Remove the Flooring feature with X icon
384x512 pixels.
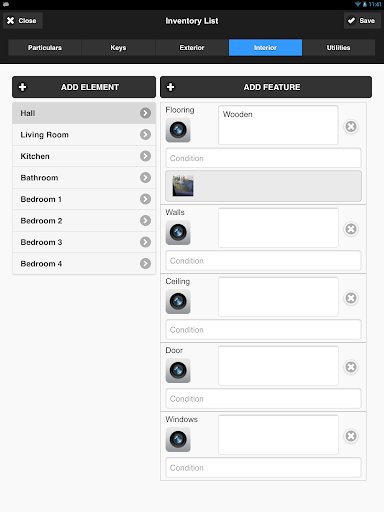(351, 127)
